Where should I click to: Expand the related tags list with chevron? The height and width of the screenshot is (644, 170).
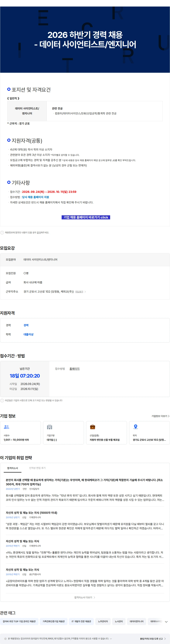[166, 622]
